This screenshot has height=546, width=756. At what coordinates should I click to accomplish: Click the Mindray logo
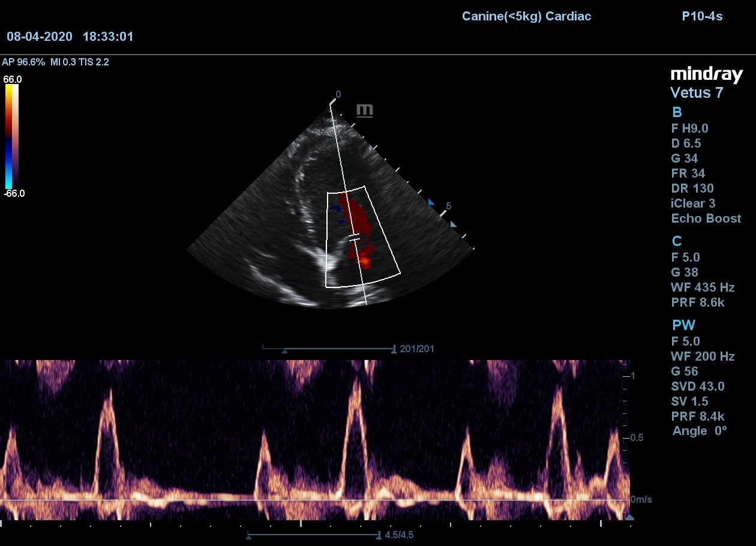[x=706, y=74]
